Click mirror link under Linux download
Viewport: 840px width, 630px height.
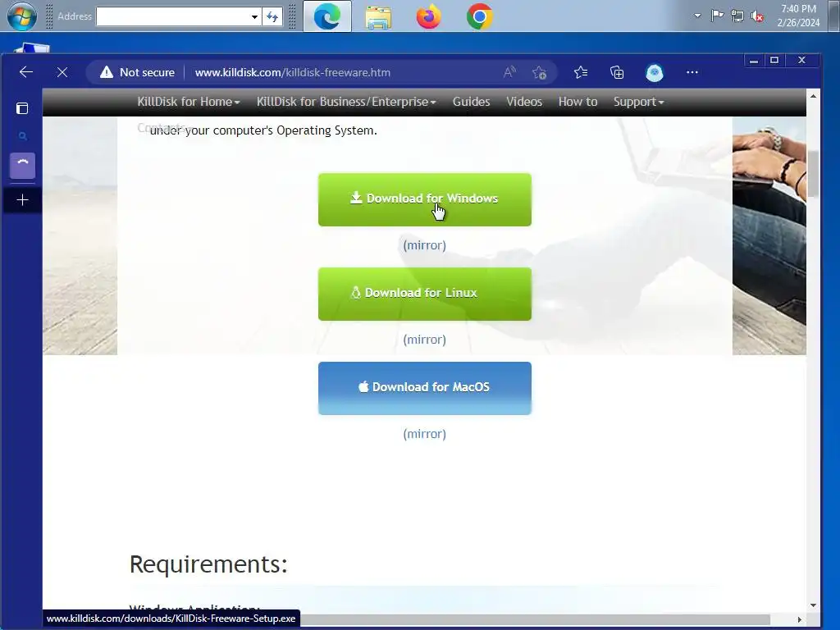pos(424,340)
